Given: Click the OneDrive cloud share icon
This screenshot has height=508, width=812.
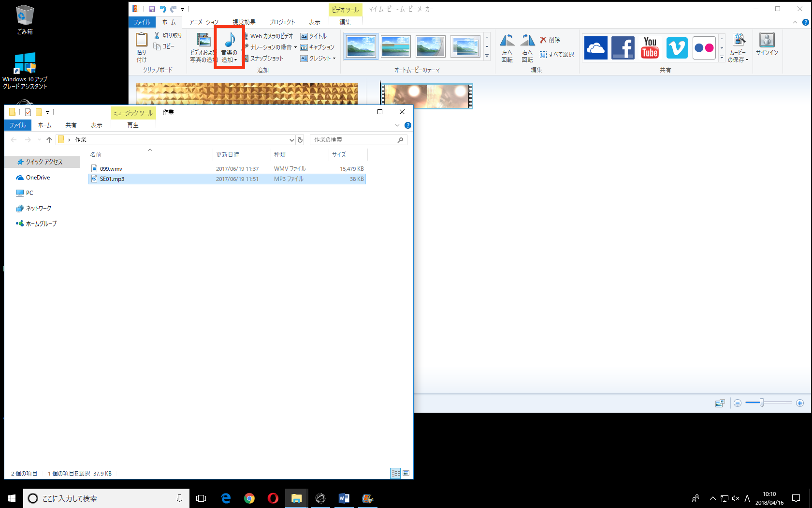Looking at the screenshot, I should pyautogui.click(x=595, y=48).
